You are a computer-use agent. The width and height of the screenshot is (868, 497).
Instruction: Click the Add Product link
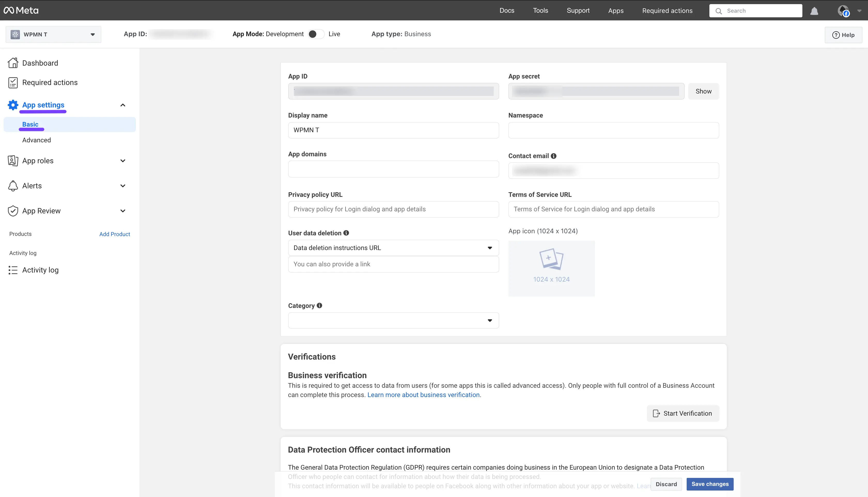click(x=115, y=234)
